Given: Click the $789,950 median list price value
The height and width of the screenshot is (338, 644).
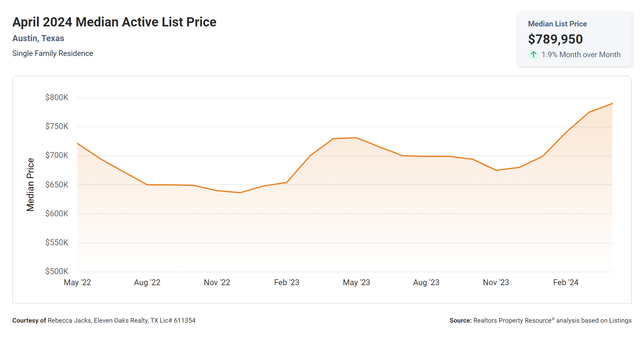Looking at the screenshot, I should click(x=555, y=39).
